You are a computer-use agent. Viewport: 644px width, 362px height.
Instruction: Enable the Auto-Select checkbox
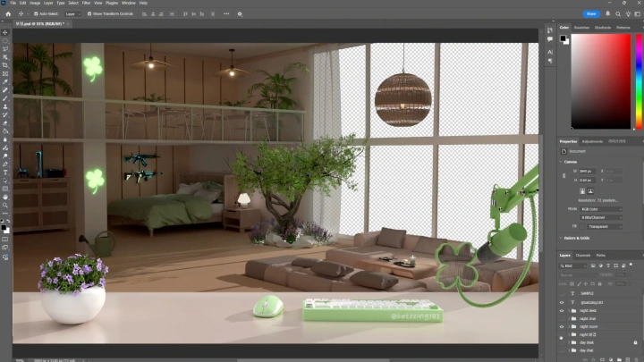point(36,14)
